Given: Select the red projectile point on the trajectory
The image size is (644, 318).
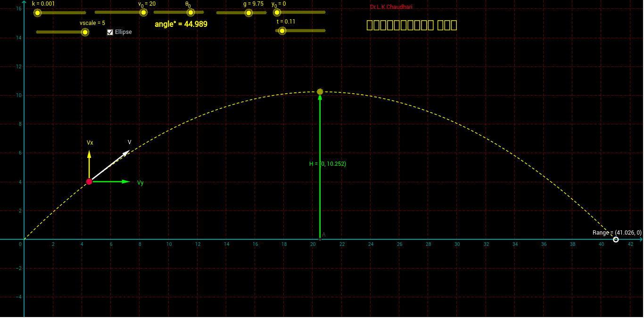Looking at the screenshot, I should [90, 181].
